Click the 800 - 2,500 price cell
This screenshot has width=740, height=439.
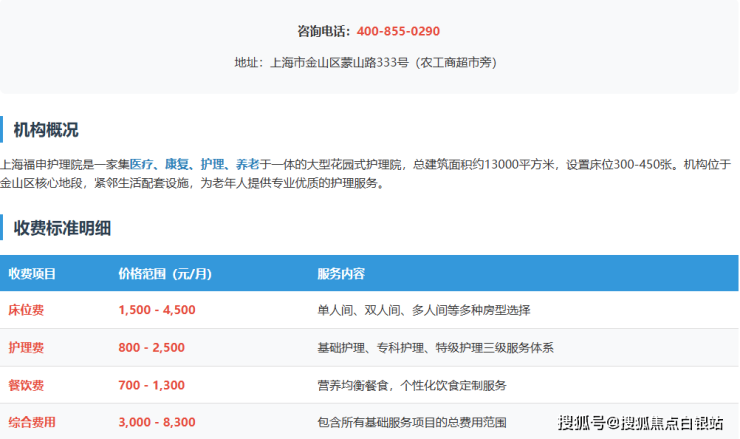(151, 348)
